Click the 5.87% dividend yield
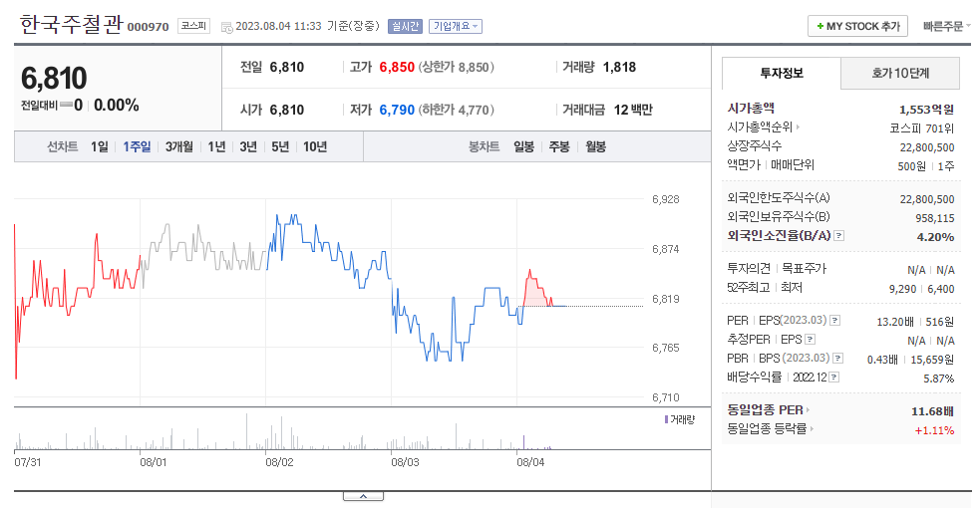The width and height of the screenshot is (980, 508). pos(939,379)
